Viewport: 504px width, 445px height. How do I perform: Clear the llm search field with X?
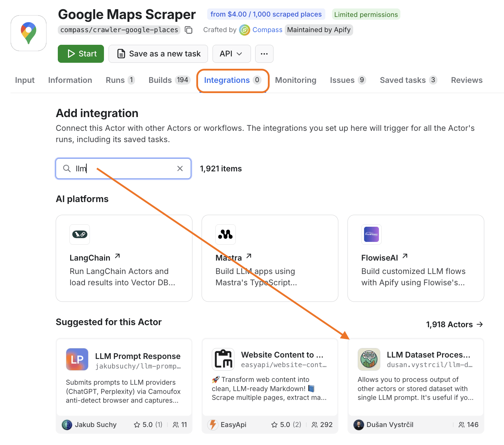coord(180,169)
